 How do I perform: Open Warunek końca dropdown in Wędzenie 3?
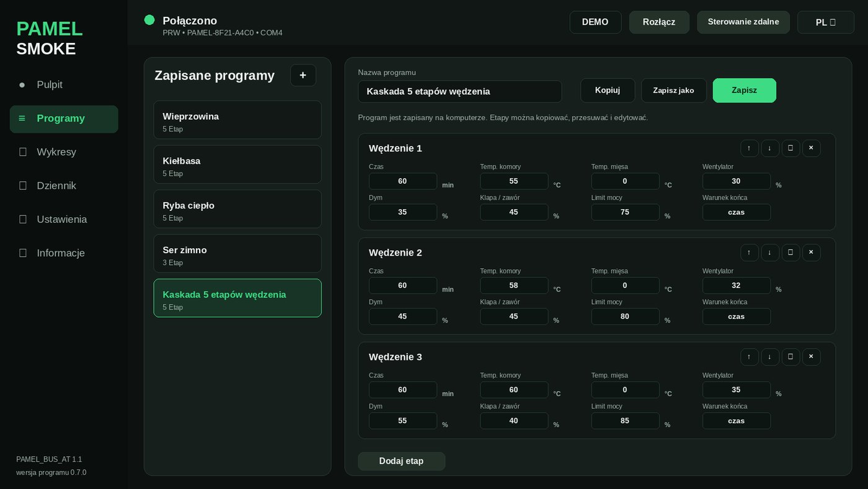pos(737,421)
